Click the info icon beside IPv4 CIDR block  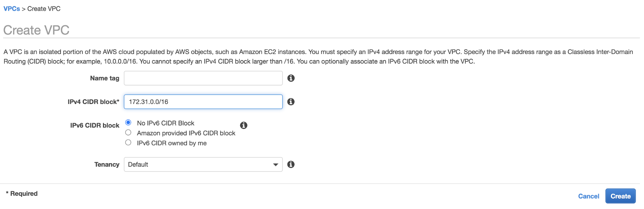291,102
